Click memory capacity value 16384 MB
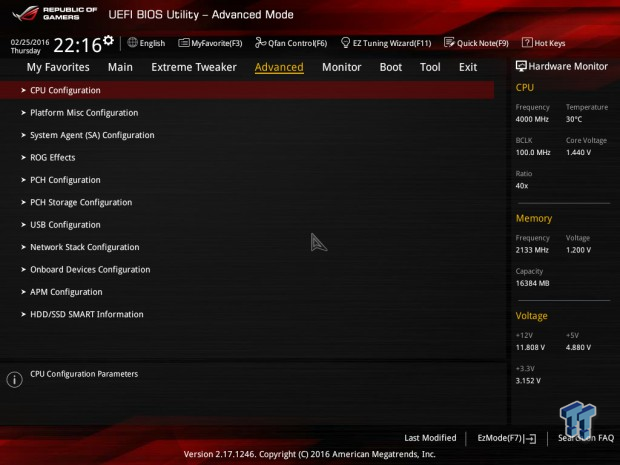The height and width of the screenshot is (465, 620). [532, 283]
